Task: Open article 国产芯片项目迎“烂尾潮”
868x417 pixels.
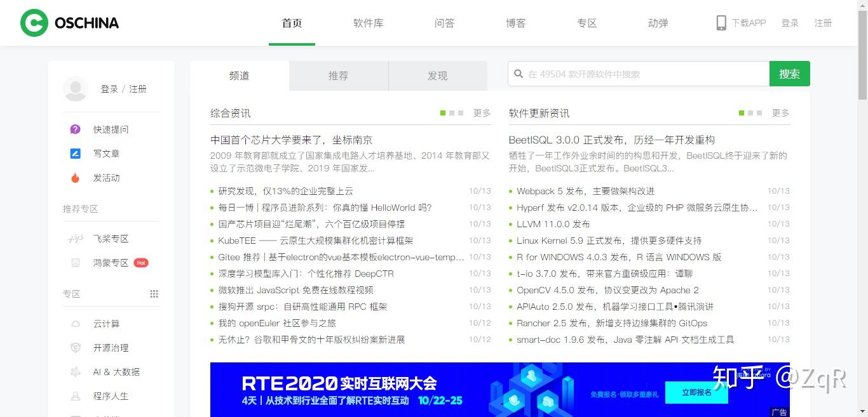Action: pyautogui.click(x=311, y=224)
